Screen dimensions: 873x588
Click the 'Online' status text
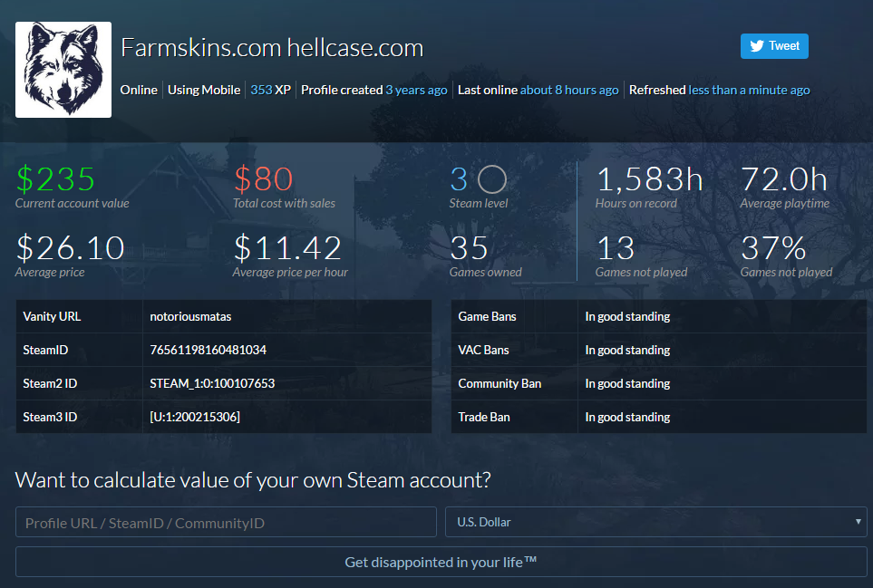tap(139, 90)
